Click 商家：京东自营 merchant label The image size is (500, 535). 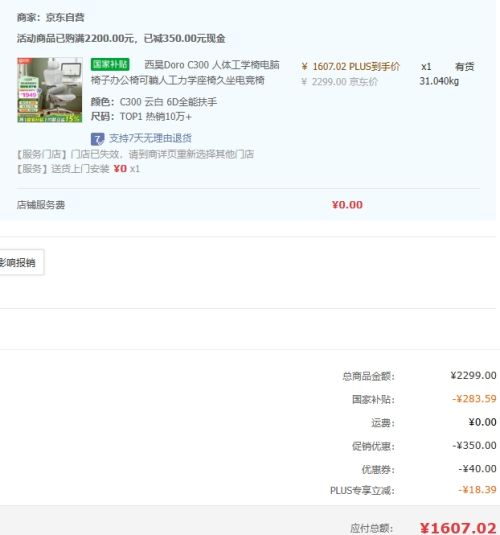coord(51,17)
